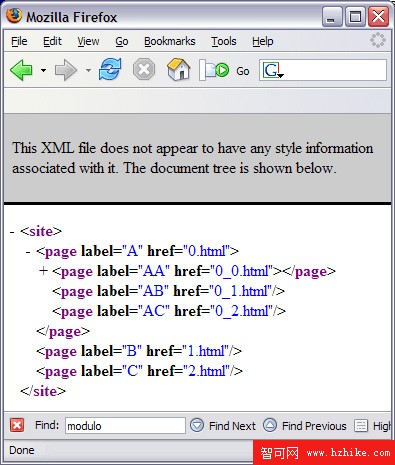Open the Edit menu

coord(52,41)
